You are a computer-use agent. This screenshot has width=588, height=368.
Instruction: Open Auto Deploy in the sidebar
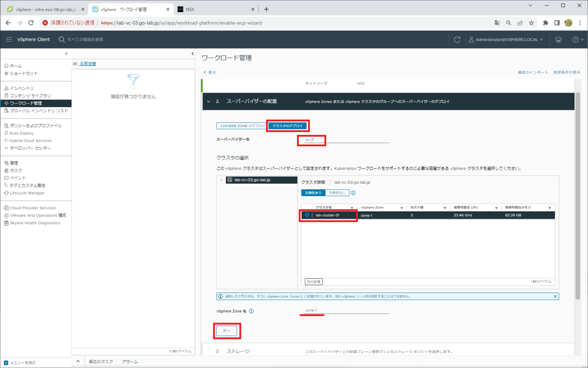[x=21, y=133]
